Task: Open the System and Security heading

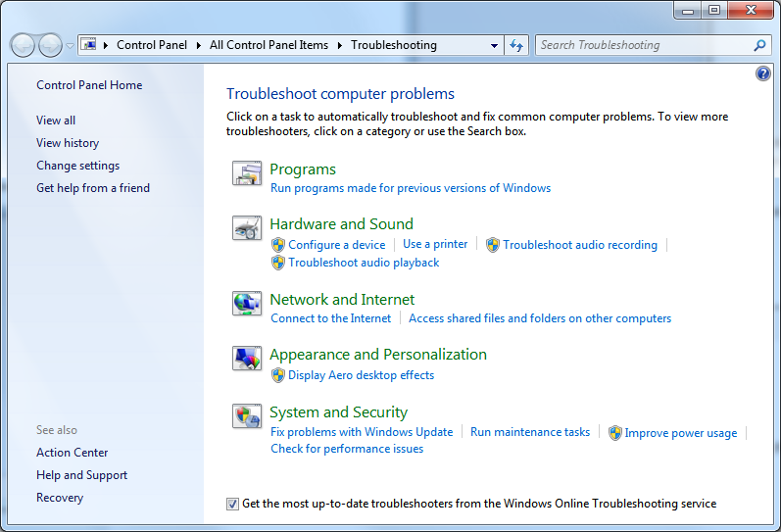Action: 339,411
